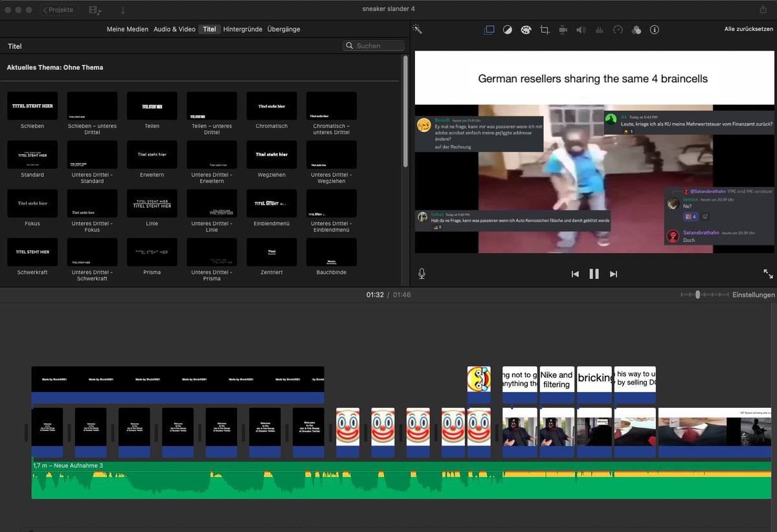Open timeline Einstellungen

753,294
